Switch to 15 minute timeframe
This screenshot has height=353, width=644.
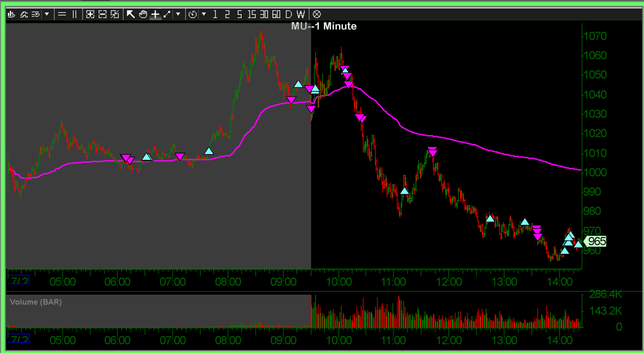252,14
